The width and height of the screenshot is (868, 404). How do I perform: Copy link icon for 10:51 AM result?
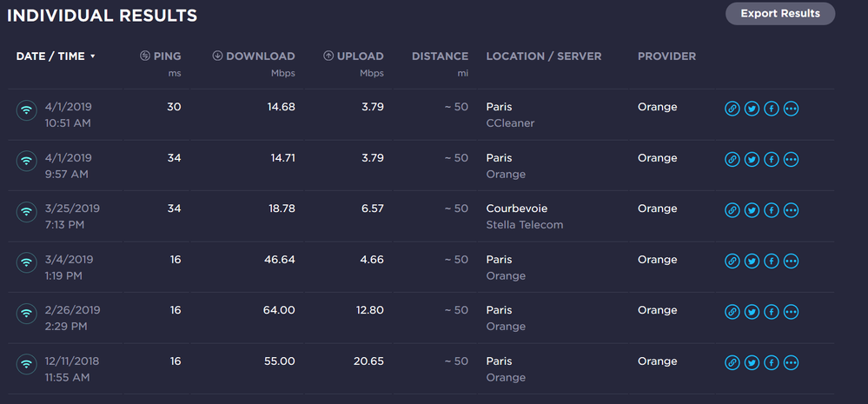click(x=732, y=109)
